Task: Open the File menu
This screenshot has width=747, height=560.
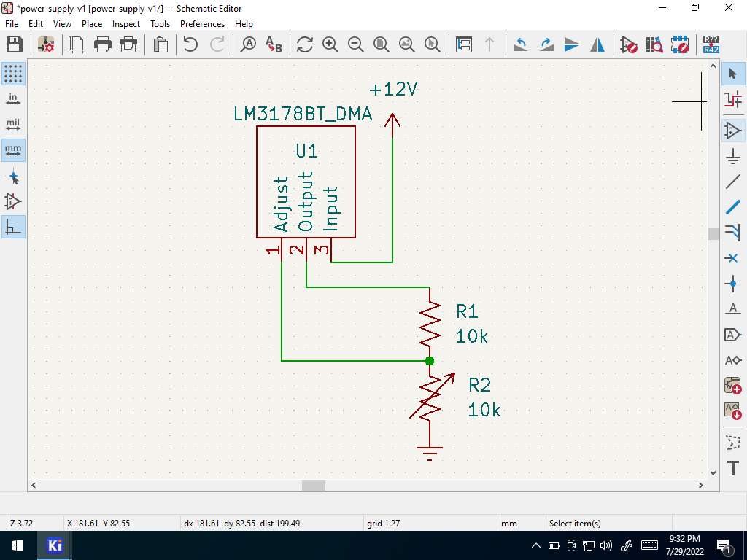Action: click(x=12, y=24)
